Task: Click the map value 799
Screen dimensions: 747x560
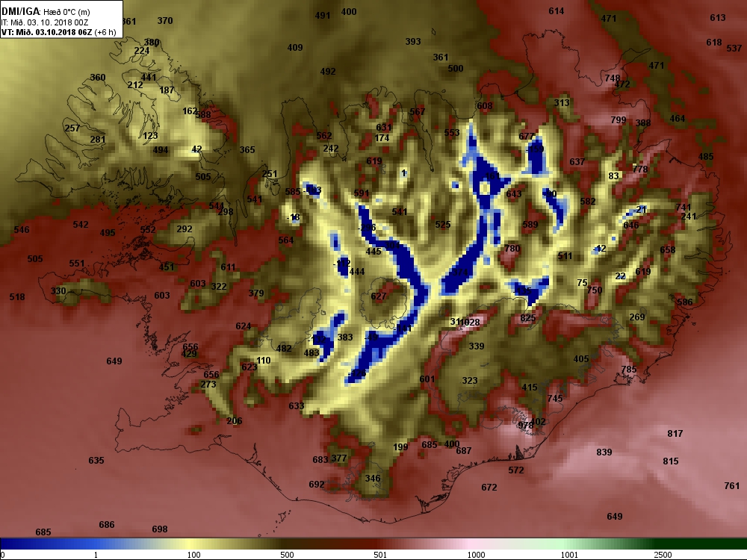Action: (x=619, y=120)
